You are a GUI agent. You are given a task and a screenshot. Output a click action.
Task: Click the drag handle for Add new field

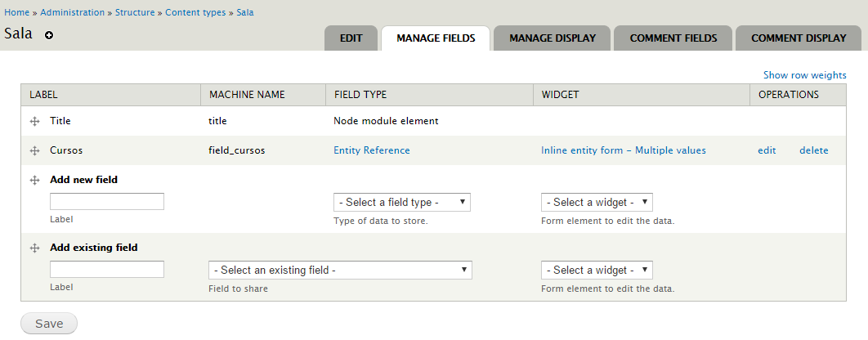35,180
